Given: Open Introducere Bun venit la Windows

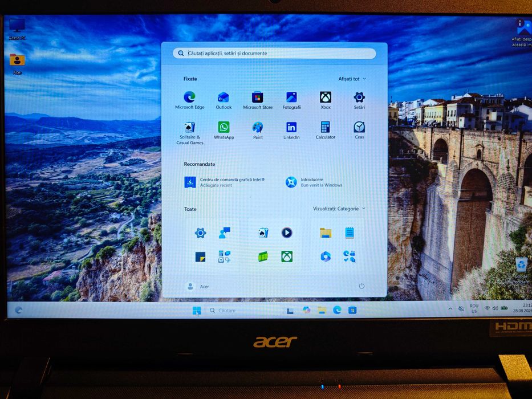Looking at the screenshot, I should (x=314, y=182).
